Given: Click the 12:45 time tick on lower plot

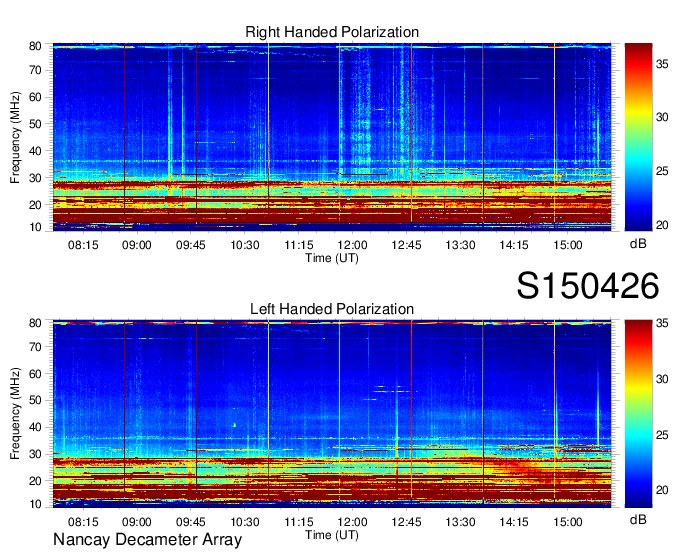Looking at the screenshot, I should click(x=406, y=522).
